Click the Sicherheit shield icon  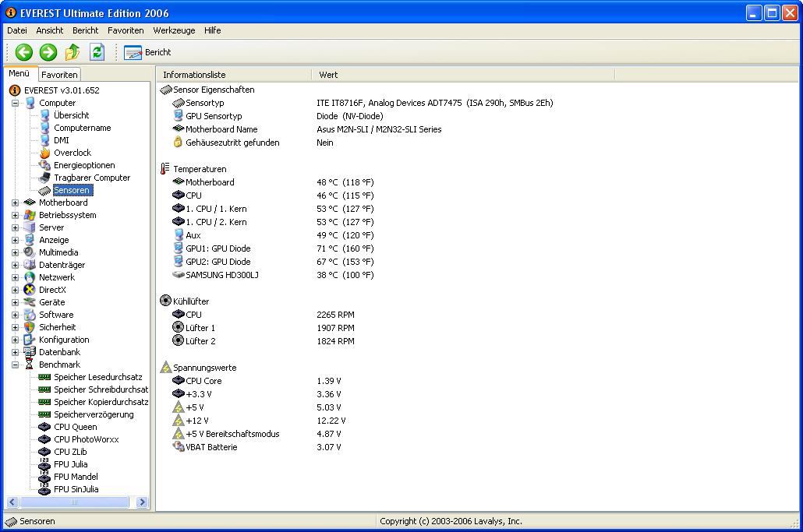pyautogui.click(x=30, y=327)
